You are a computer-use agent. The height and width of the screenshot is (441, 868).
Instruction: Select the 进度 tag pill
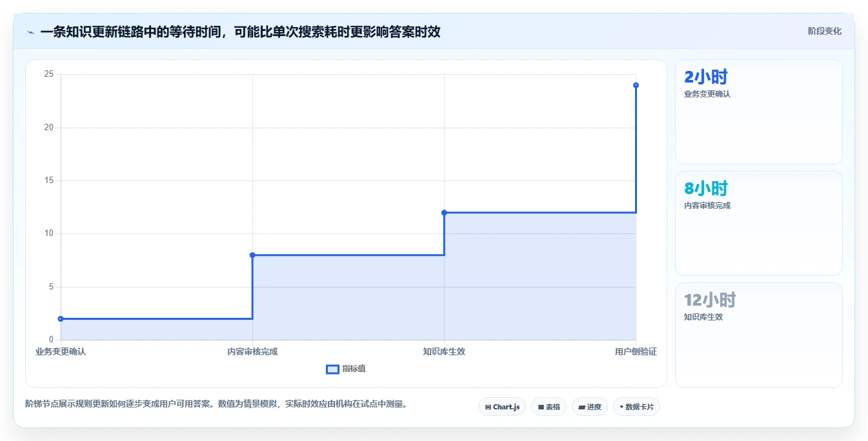[590, 407]
